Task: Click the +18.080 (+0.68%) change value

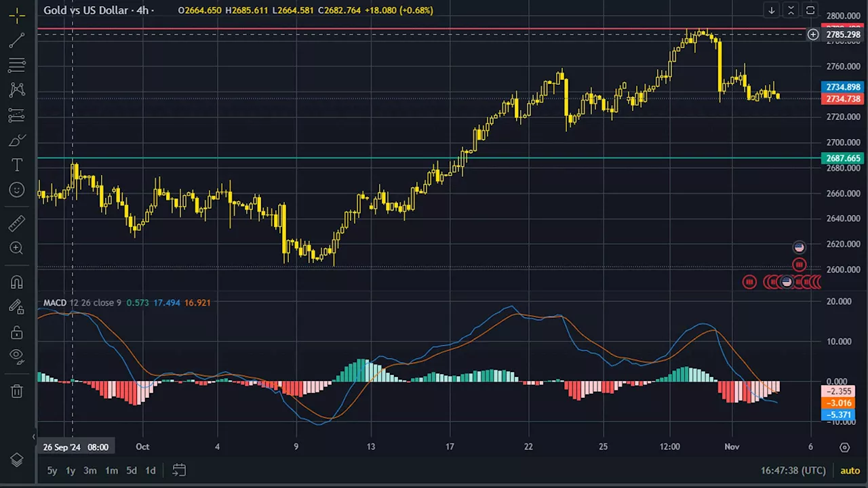Action: pos(399,10)
